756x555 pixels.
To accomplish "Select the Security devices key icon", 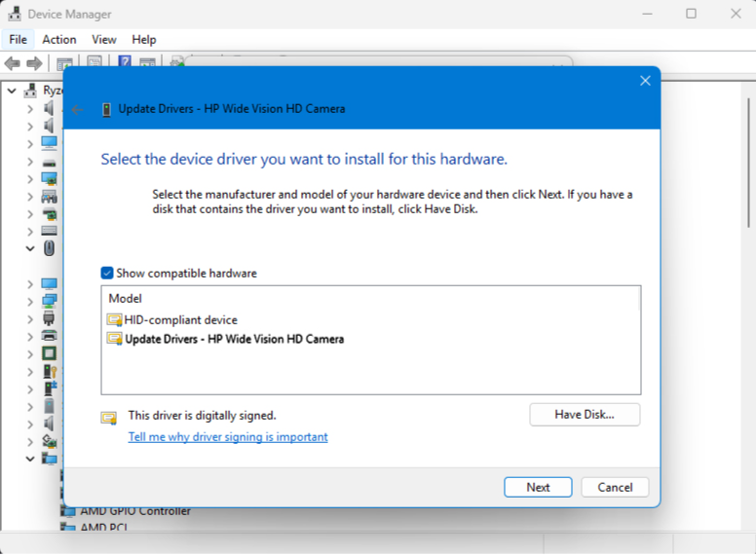I will (50, 371).
